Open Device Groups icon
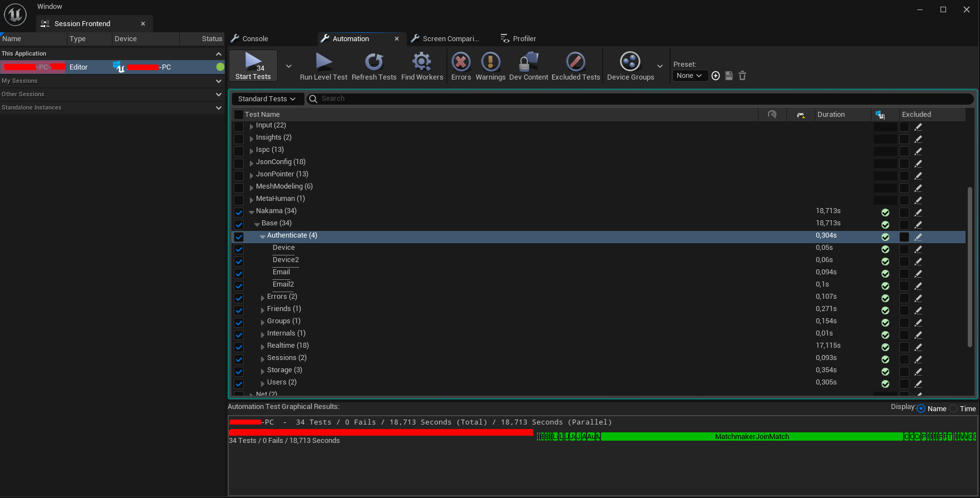 point(630,62)
